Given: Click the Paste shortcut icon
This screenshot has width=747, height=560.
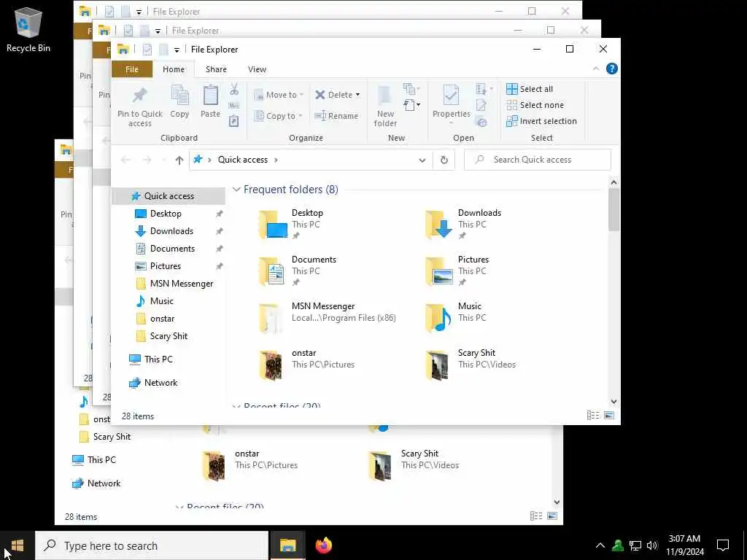Looking at the screenshot, I should tap(234, 122).
